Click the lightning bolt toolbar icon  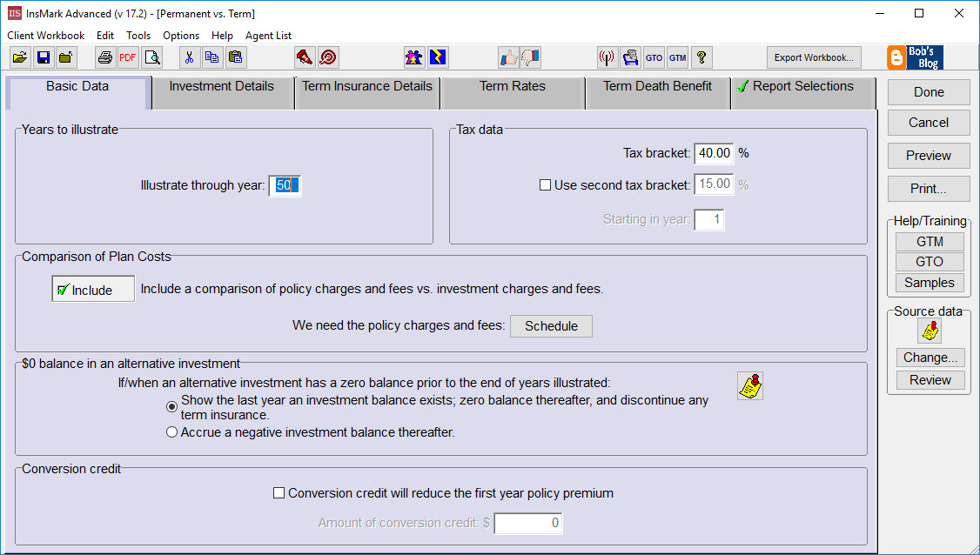[438, 57]
